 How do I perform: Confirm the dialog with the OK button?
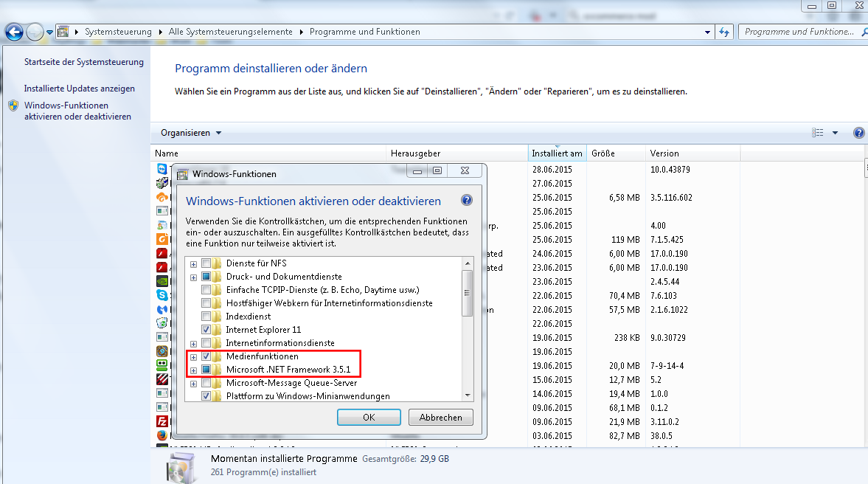(x=369, y=417)
